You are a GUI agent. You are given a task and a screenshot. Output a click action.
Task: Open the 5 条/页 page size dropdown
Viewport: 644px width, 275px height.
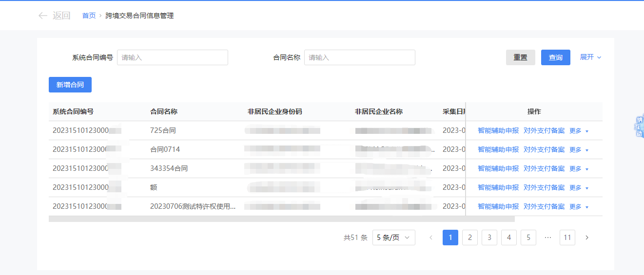pyautogui.click(x=393, y=238)
